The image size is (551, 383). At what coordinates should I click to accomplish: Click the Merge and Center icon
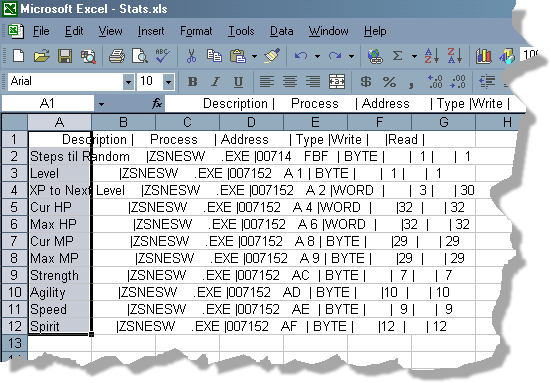click(337, 82)
